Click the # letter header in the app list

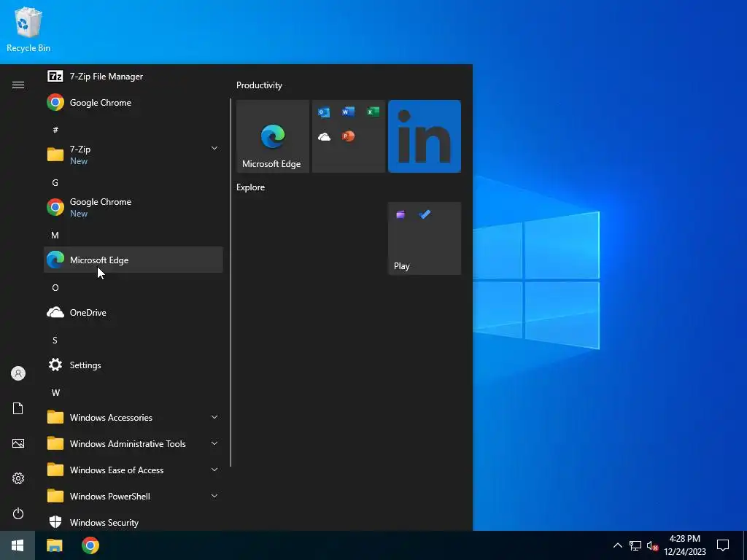pyautogui.click(x=55, y=130)
